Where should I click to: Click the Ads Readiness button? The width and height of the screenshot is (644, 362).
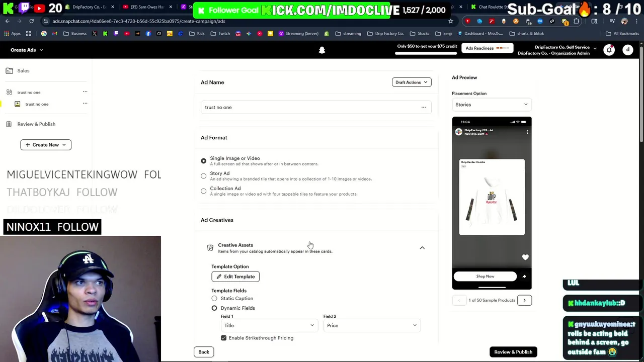487,48
